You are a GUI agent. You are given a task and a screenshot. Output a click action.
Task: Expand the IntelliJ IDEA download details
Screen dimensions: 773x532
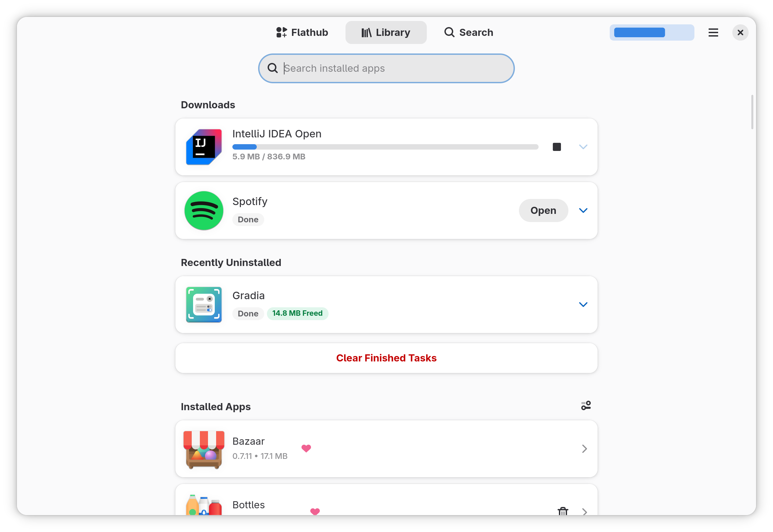click(x=583, y=147)
